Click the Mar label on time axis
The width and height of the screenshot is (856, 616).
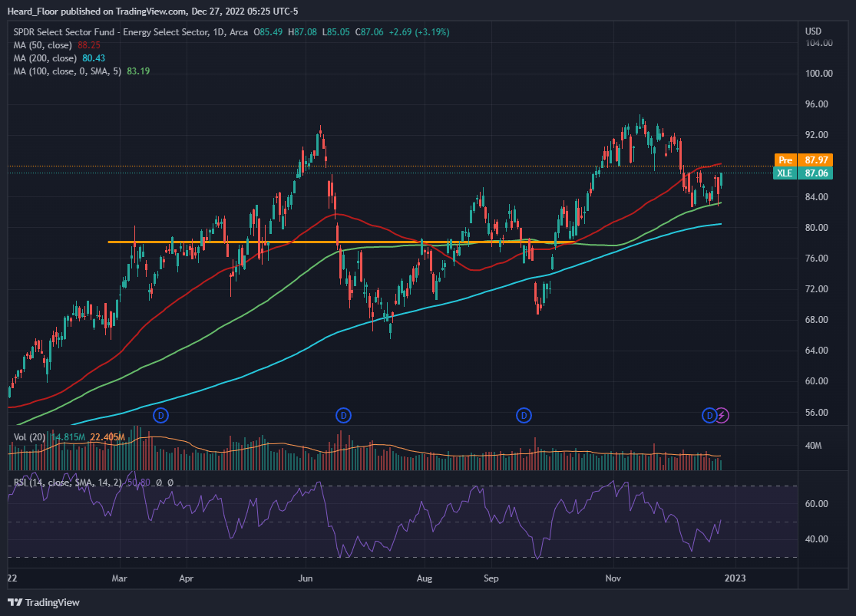pos(119,578)
